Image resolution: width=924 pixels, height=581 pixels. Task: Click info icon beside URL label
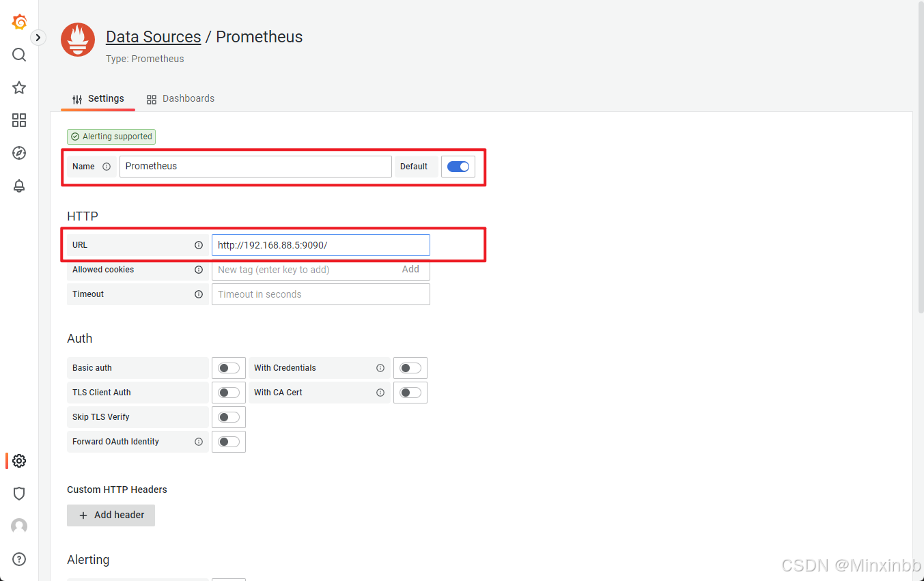[x=199, y=245]
